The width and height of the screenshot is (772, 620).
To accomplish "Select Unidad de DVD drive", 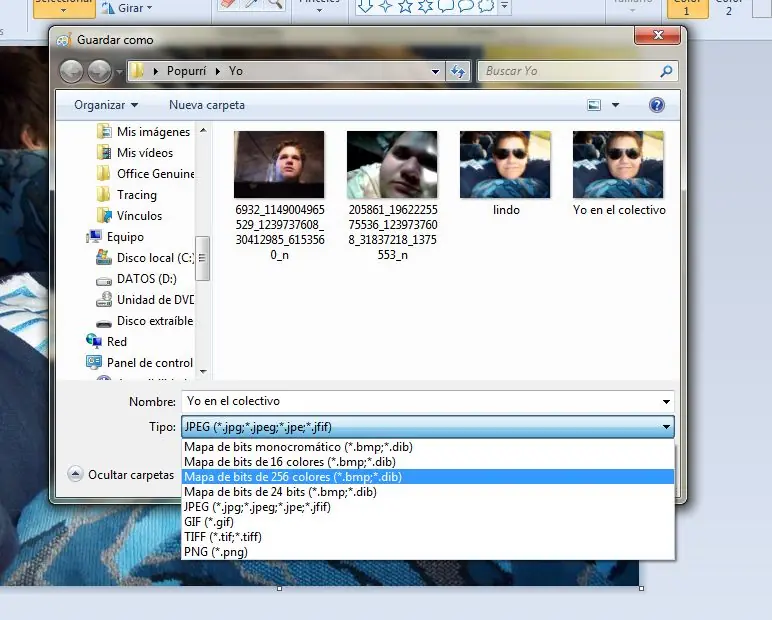I will [x=155, y=300].
